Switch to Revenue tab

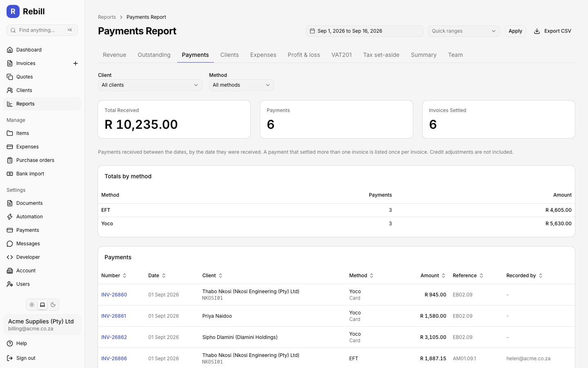click(114, 55)
